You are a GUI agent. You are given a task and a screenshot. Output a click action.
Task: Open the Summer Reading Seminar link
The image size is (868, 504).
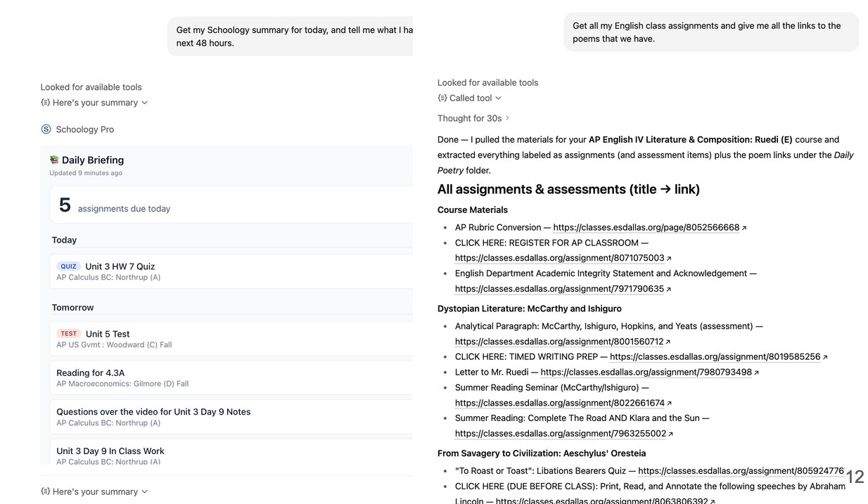click(x=560, y=403)
